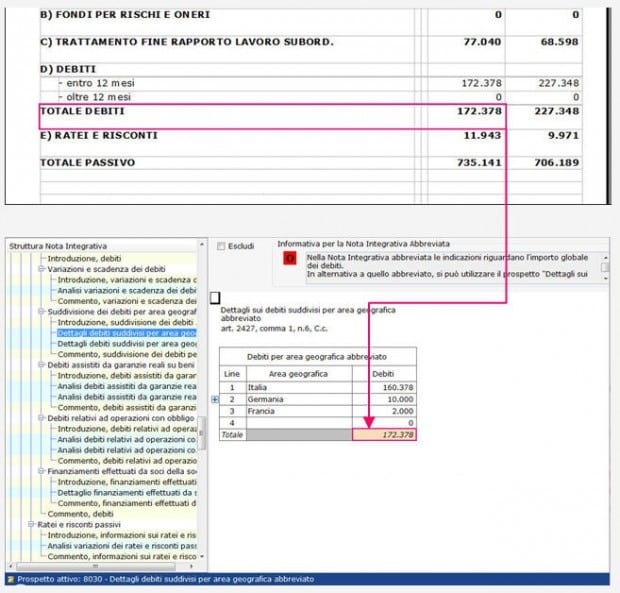The image size is (620, 593).
Task: Collapse the Ratei e risconti passivi node
Action: pyautogui.click(x=31, y=524)
